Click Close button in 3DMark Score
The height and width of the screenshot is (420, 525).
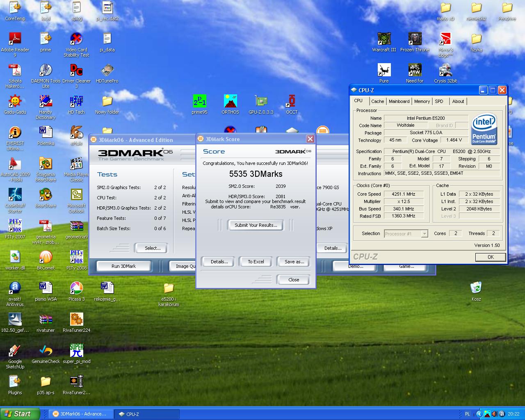pos(294,280)
